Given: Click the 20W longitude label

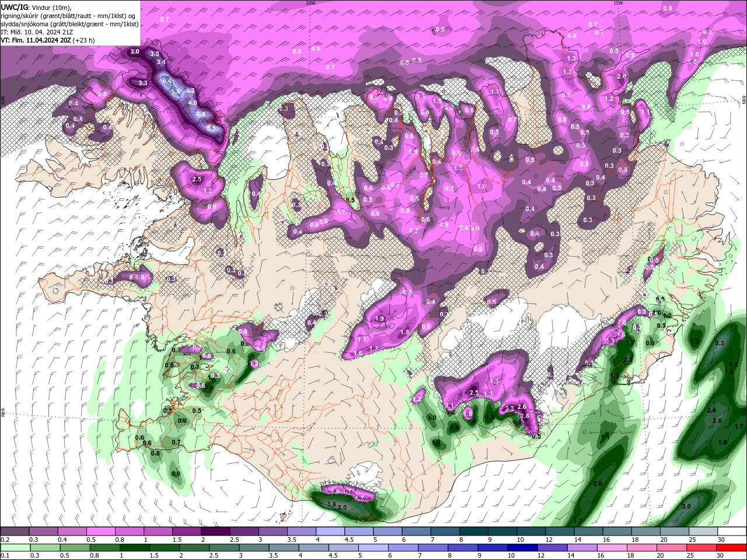Looking at the screenshot, I should click(310, 3).
